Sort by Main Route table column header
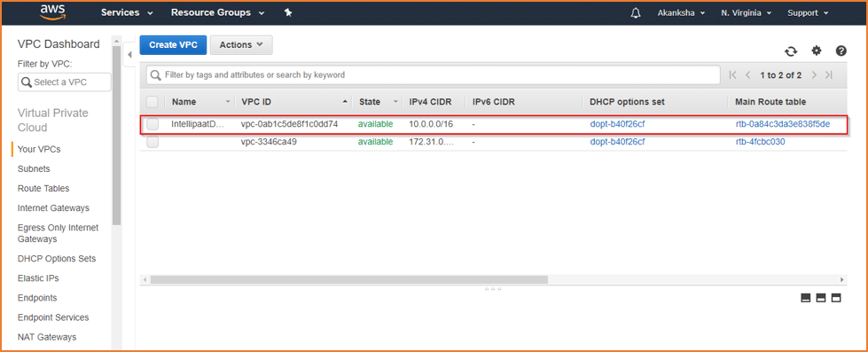 (770, 102)
